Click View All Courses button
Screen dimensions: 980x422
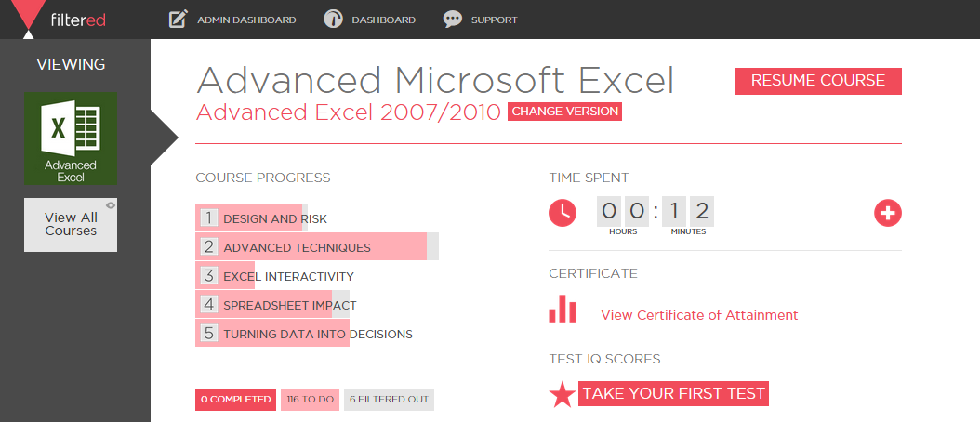(71, 225)
